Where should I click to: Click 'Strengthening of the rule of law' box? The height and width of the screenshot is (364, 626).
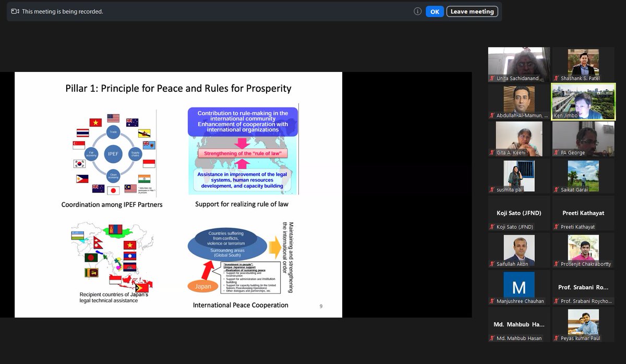(x=243, y=153)
